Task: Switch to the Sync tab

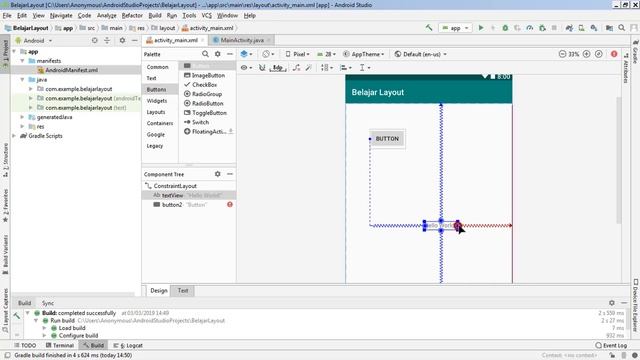Action: coord(48,303)
